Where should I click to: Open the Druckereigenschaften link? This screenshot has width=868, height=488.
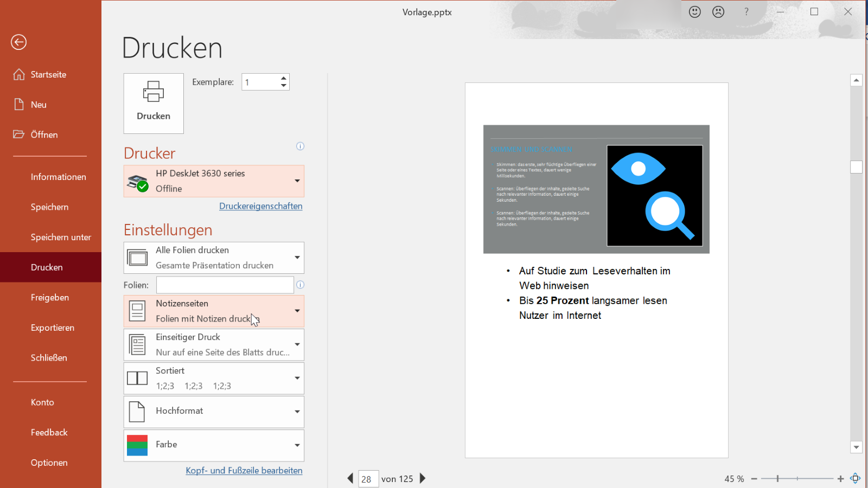tap(260, 206)
